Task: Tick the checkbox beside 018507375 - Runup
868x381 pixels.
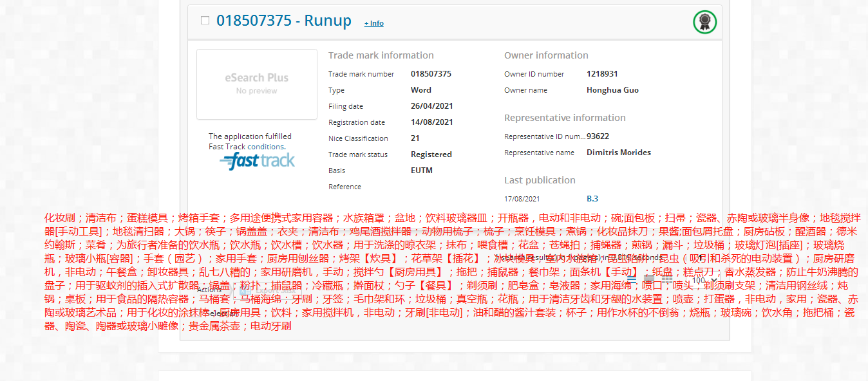Action: pyautogui.click(x=205, y=21)
